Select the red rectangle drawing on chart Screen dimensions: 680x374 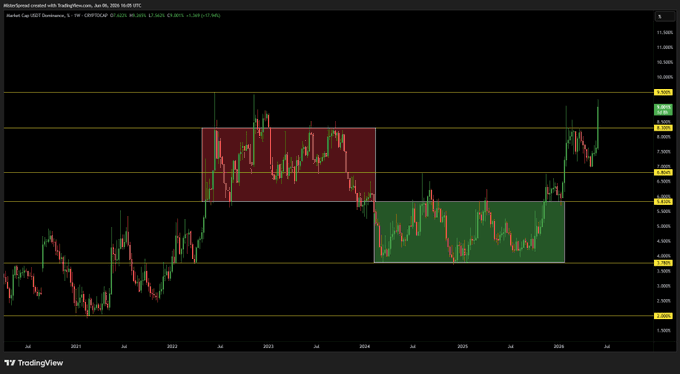tap(288, 164)
